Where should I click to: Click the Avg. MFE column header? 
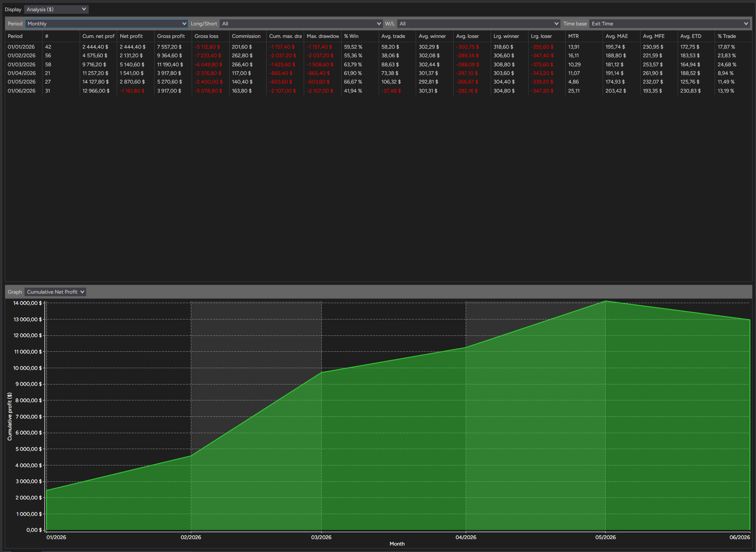[x=659, y=36]
